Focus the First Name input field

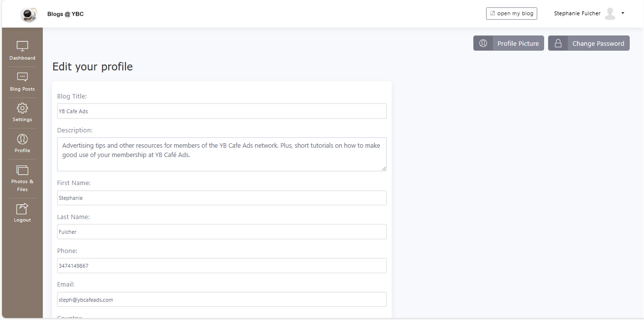[x=222, y=198]
